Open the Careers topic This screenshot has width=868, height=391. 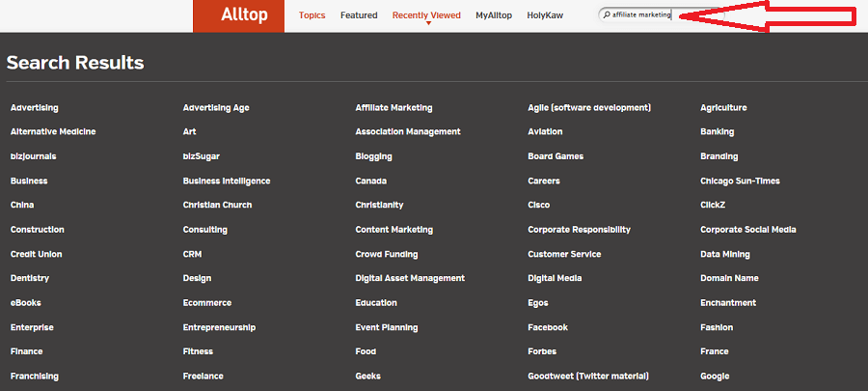(x=544, y=181)
